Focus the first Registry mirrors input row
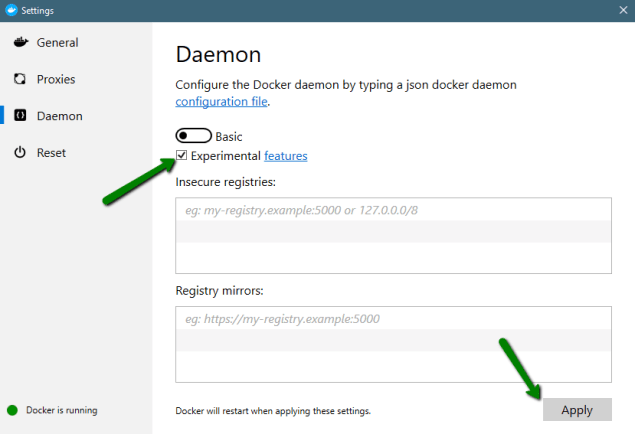Image resolution: width=635 pixels, height=434 pixels. coord(393,319)
